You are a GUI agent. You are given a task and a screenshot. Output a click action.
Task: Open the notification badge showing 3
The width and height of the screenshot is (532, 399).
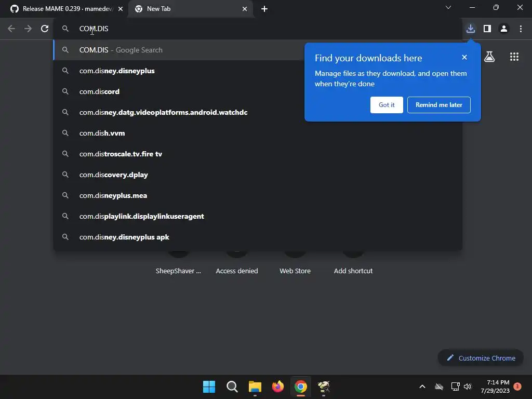(x=517, y=386)
